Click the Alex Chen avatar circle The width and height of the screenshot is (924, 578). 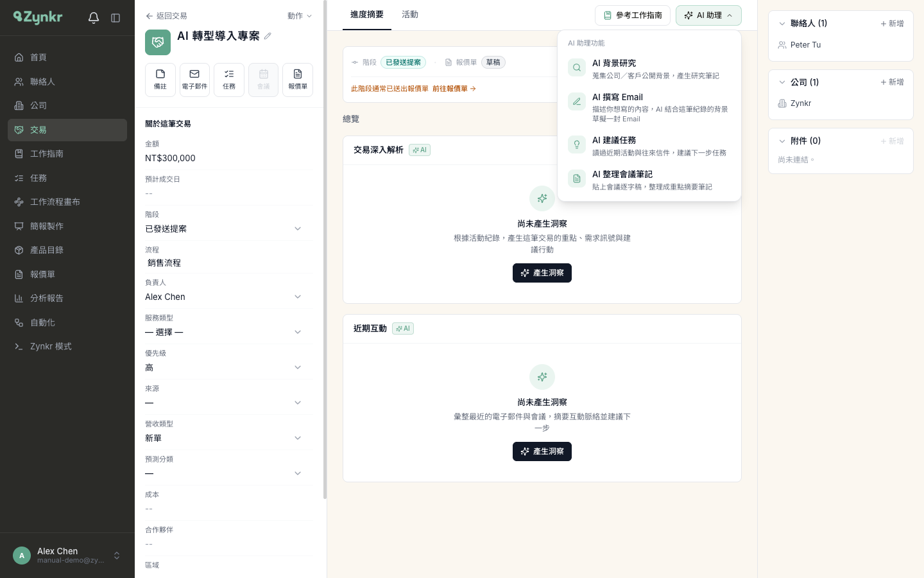(x=22, y=556)
